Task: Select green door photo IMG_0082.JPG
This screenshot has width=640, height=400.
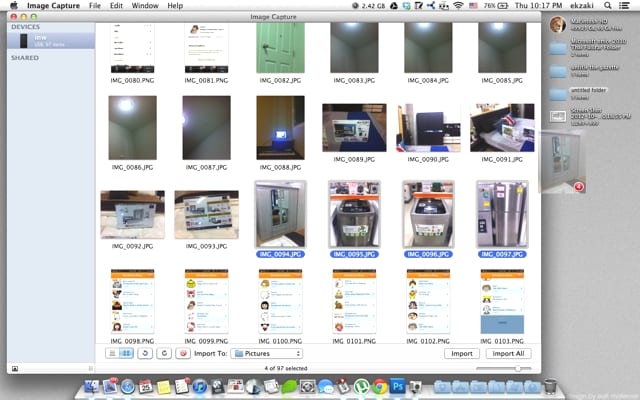Action: coord(280,48)
